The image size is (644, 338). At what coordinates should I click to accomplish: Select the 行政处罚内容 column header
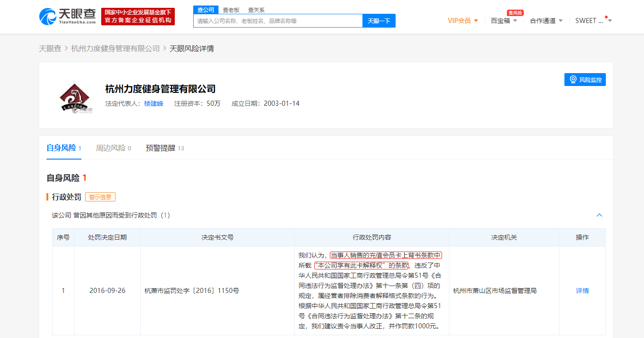(x=372, y=237)
